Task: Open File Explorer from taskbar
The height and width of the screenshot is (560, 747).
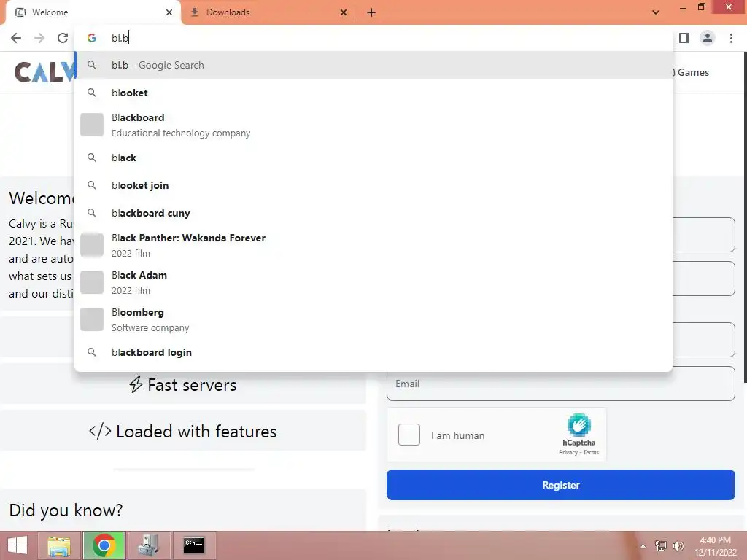Action: (x=59, y=545)
